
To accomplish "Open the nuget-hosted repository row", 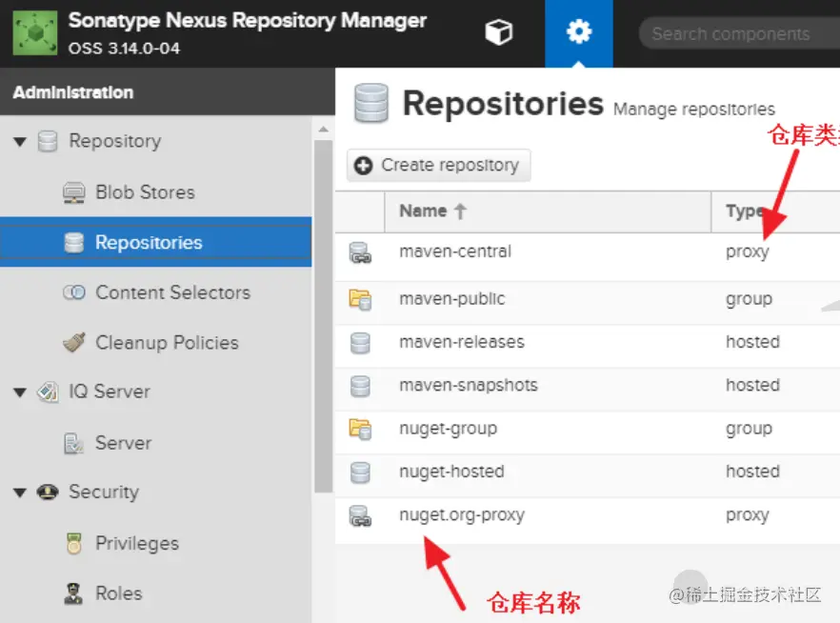I will click(588, 476).
